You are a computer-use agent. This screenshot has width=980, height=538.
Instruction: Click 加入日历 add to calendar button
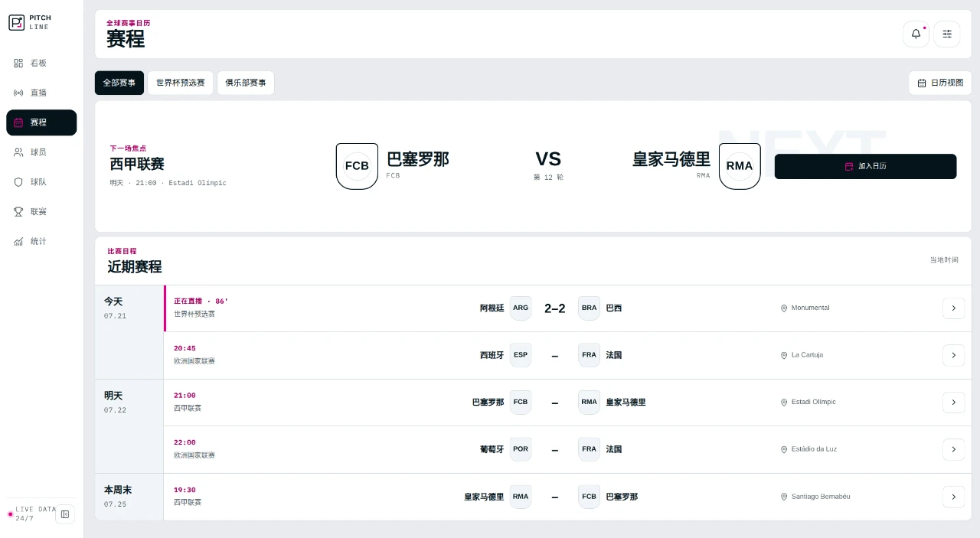coord(865,166)
